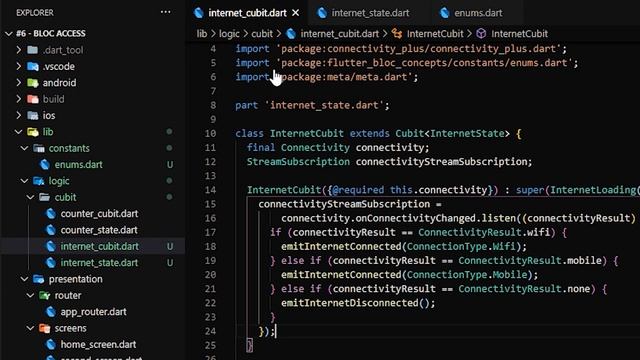Click the InternetCubit constructor breadcrumb symbol
This screenshot has height=360, width=640.
click(x=519, y=33)
